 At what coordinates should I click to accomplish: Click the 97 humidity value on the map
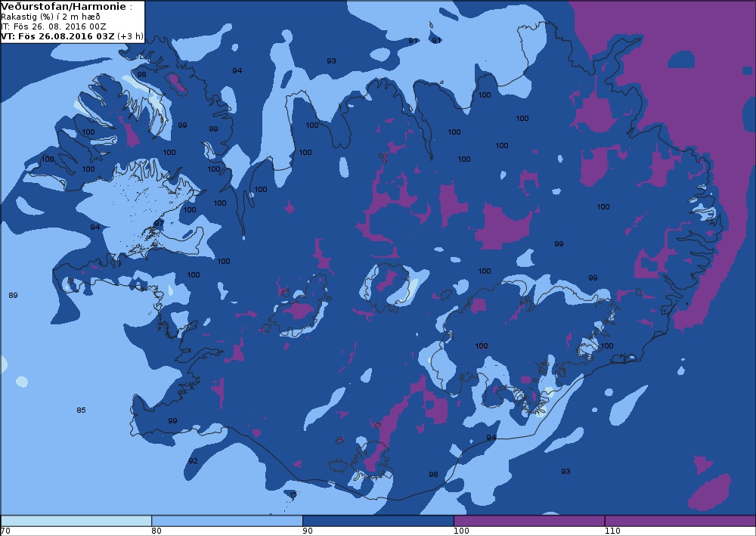click(159, 224)
